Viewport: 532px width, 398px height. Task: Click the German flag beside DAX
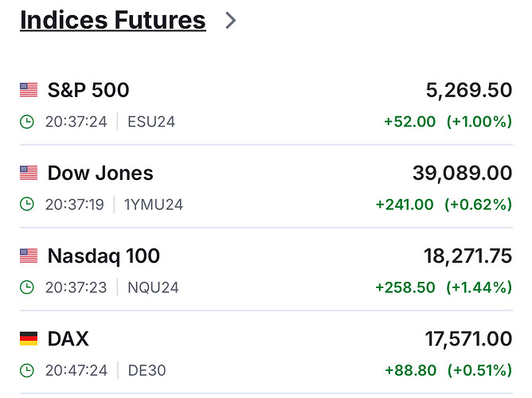click(29, 339)
